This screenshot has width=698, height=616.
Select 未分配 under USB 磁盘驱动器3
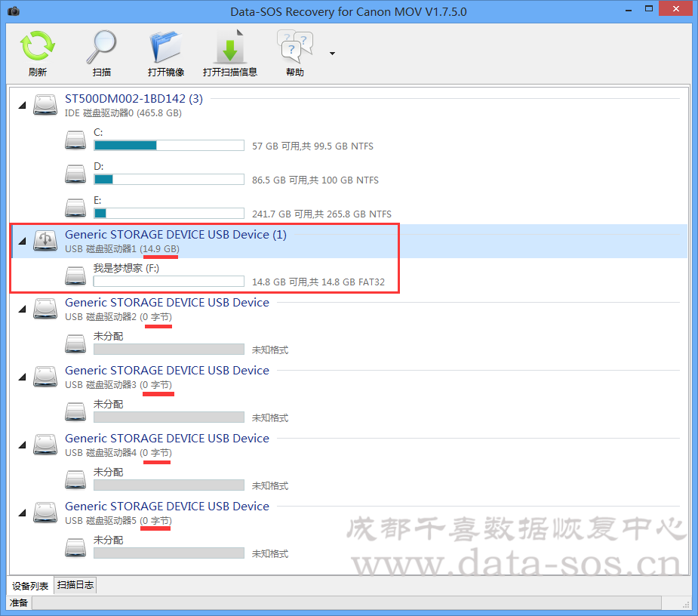[x=108, y=404]
